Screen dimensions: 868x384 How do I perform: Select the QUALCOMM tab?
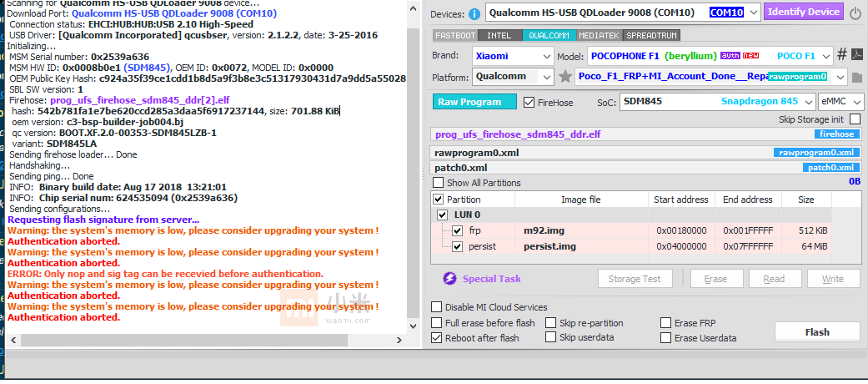[x=549, y=35]
